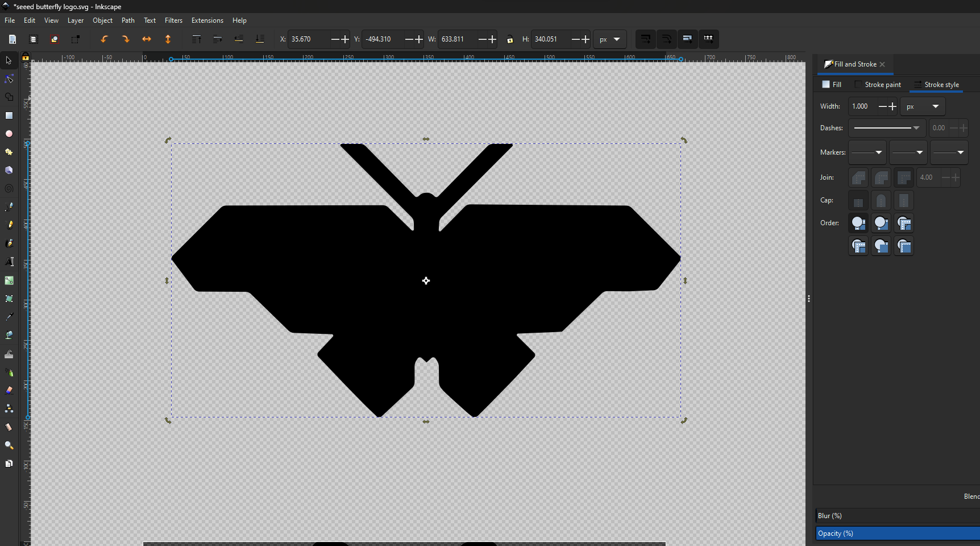Increase stroke Width with plus button

click(892, 106)
